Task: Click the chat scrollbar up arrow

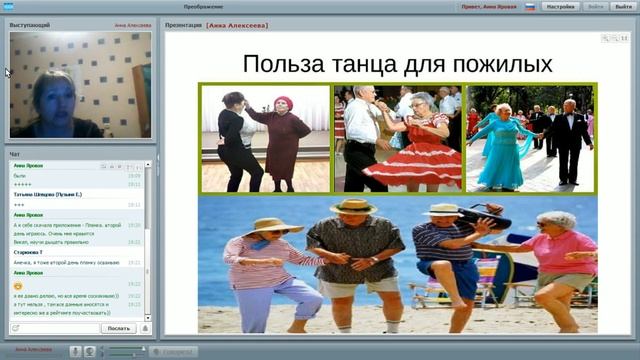Action: coord(148,164)
